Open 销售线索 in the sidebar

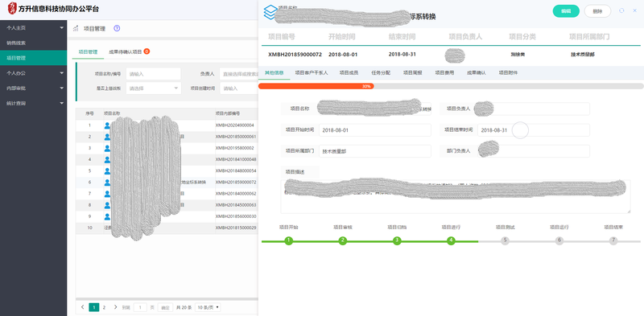(33, 43)
